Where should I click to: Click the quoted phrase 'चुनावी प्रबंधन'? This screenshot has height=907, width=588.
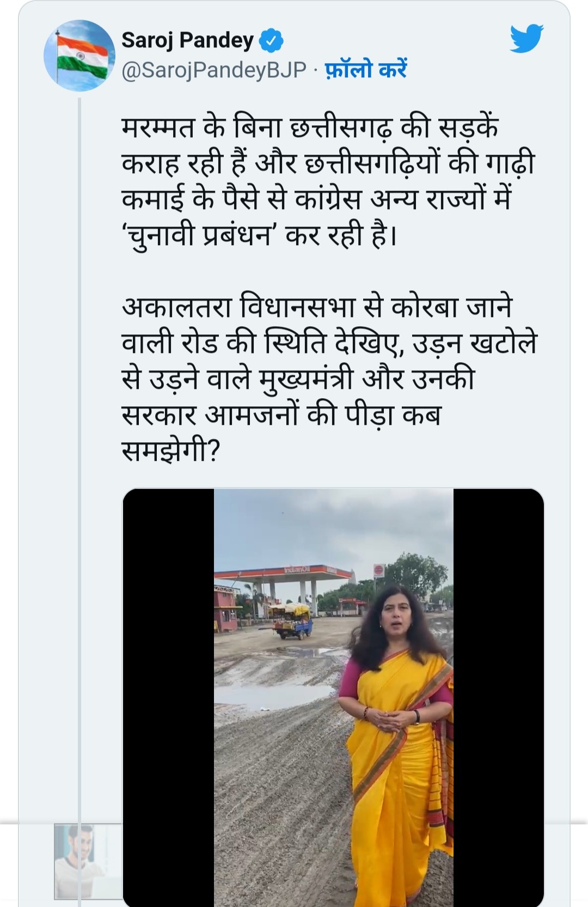[x=197, y=235]
